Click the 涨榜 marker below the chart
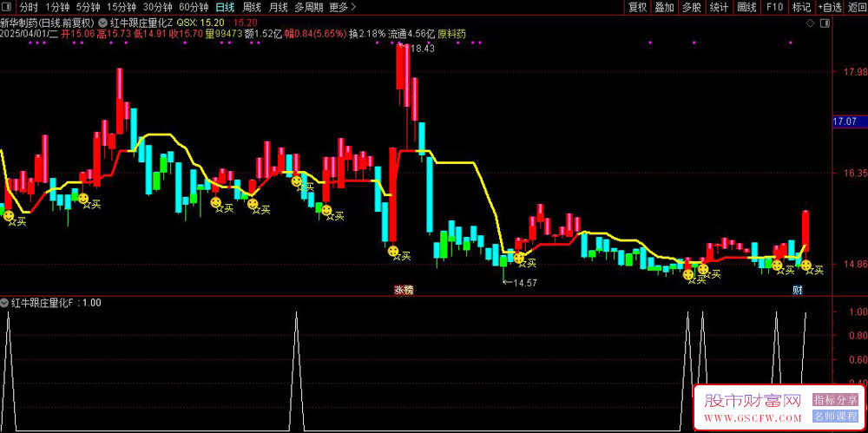Screen dimensions: 868x433 [404, 289]
